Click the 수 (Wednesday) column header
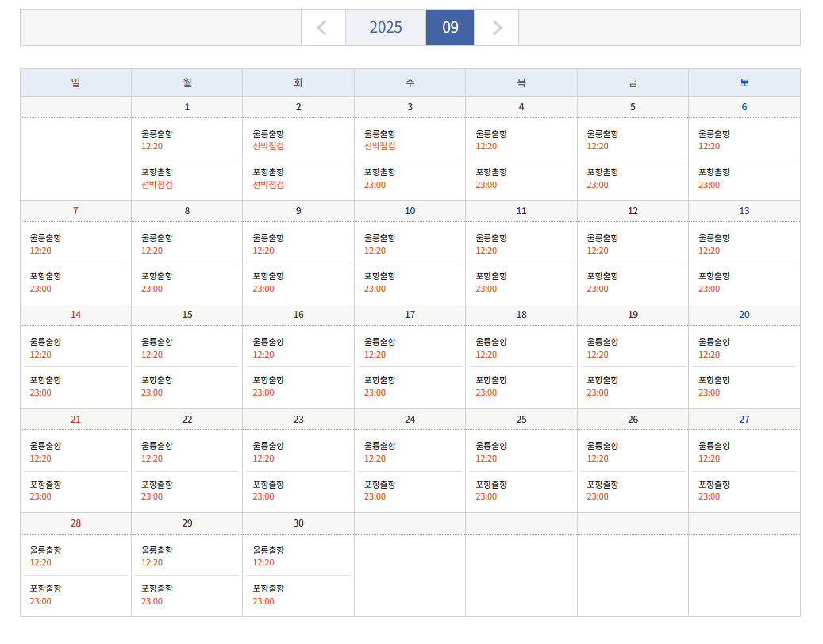The height and width of the screenshot is (644, 823). click(410, 82)
